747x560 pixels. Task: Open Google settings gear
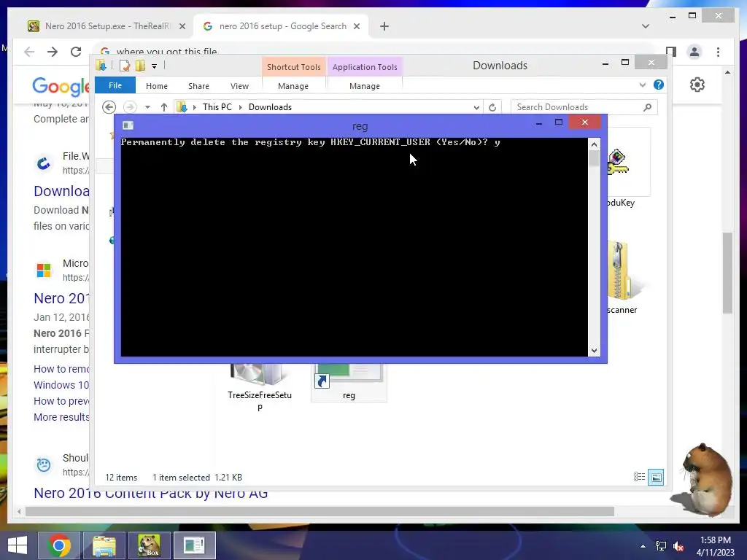click(697, 85)
